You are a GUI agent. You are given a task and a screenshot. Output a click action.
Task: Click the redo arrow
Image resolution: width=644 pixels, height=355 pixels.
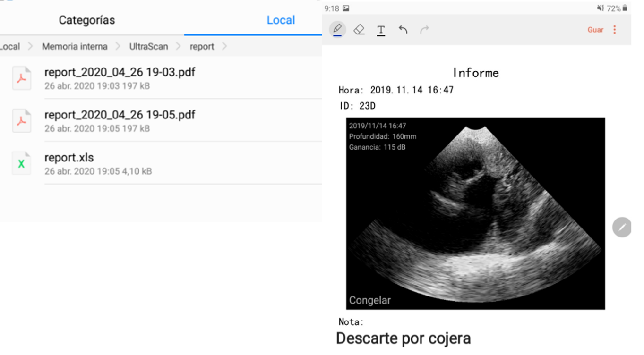[x=424, y=30]
